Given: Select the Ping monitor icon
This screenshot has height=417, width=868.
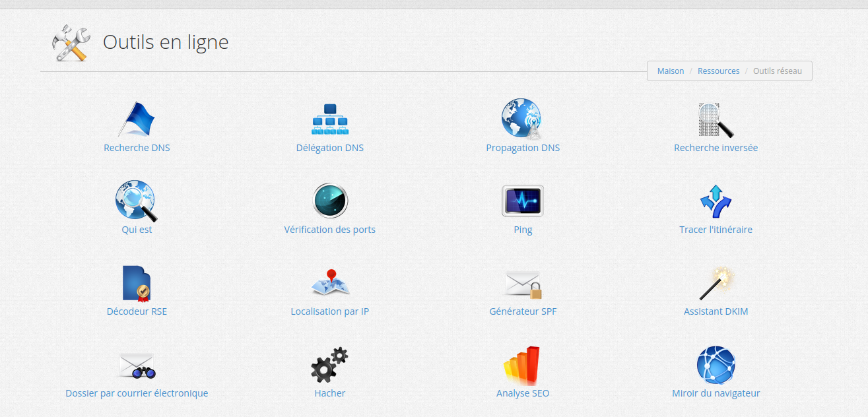Looking at the screenshot, I should 522,201.
